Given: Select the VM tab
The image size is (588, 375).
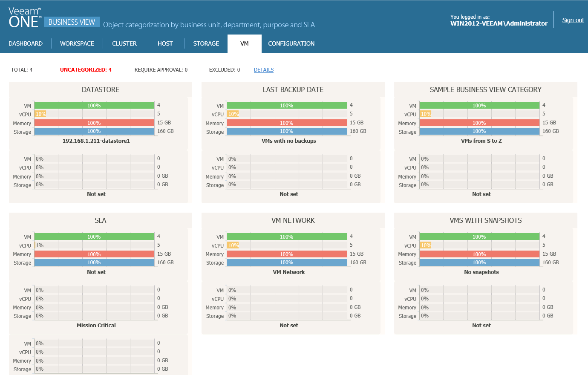Looking at the screenshot, I should coord(245,43).
